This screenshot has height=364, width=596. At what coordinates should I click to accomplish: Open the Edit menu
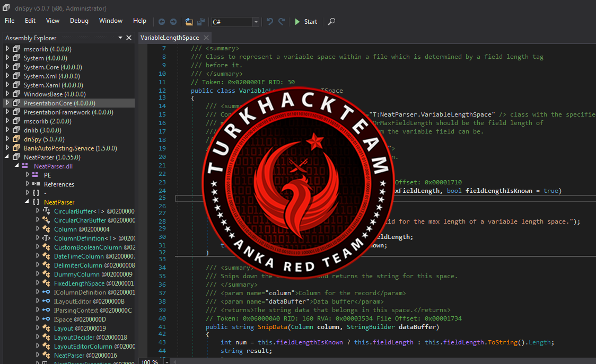point(30,21)
